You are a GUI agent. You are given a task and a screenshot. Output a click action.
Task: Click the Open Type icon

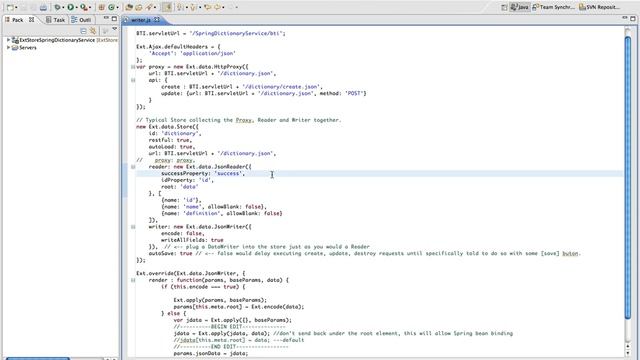129,7
